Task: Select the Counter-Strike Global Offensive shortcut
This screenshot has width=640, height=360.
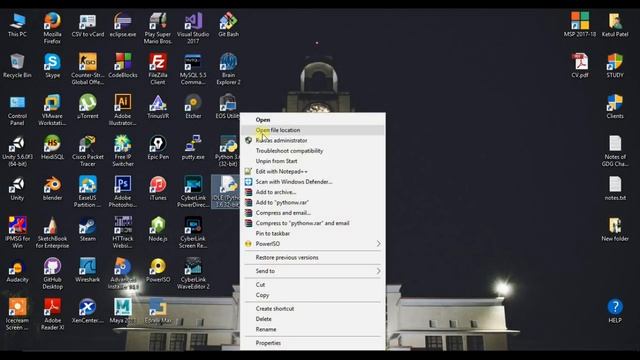Action: [87, 69]
